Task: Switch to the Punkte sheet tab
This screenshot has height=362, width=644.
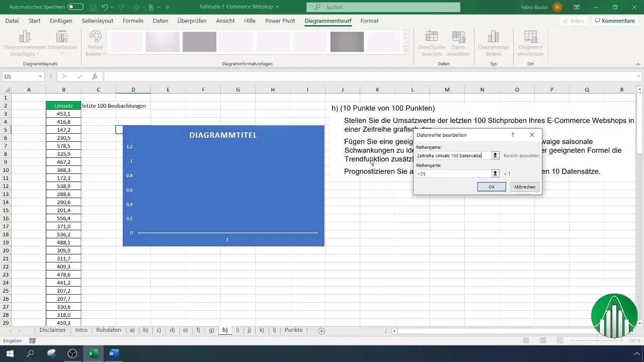Action: pos(294,330)
